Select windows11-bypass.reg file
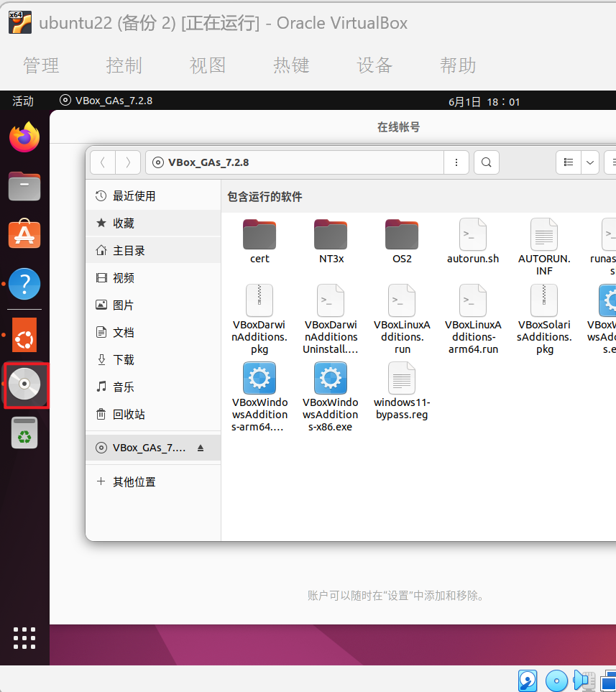616x692 pixels. click(402, 391)
